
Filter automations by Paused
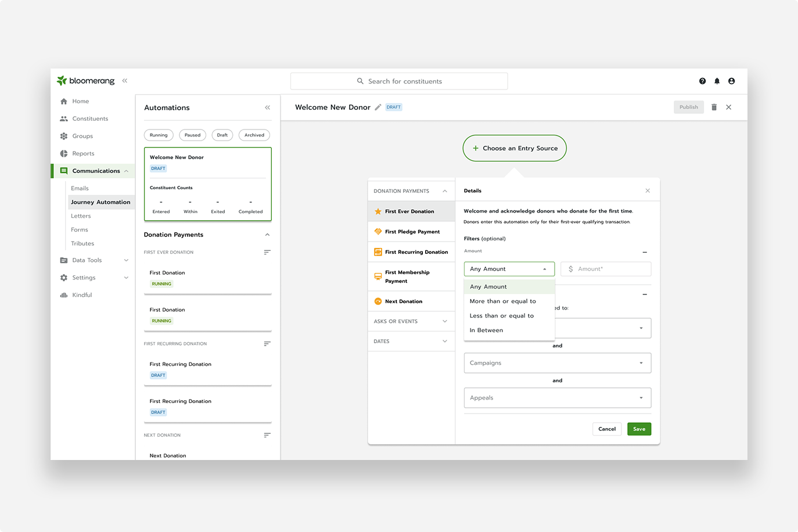point(193,135)
